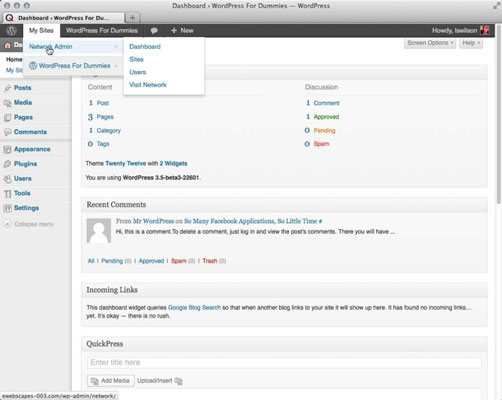Open the Mr WordPress commenter link
Viewport: 502px width, 400px height.
click(153, 221)
